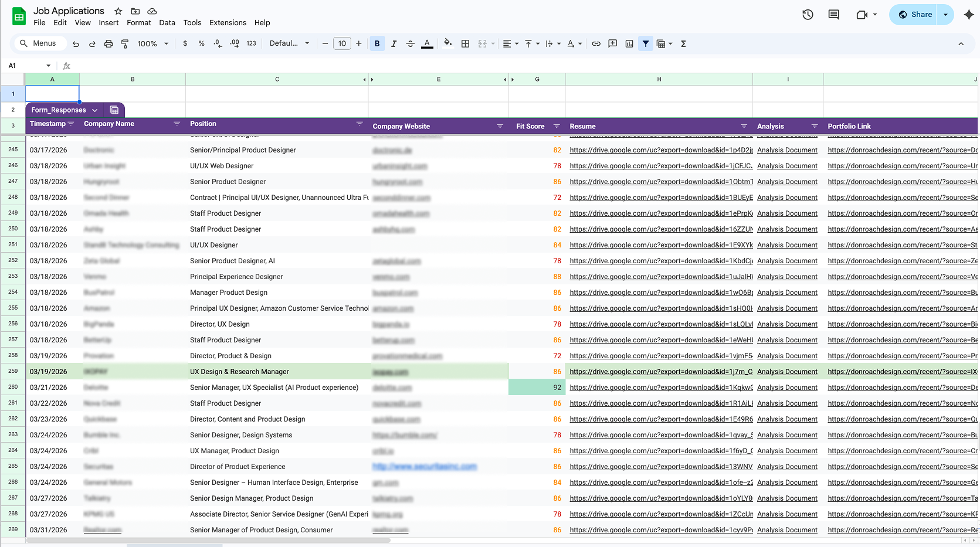Click the Insert link icon
Screen dimensions: 980x547
click(596, 43)
